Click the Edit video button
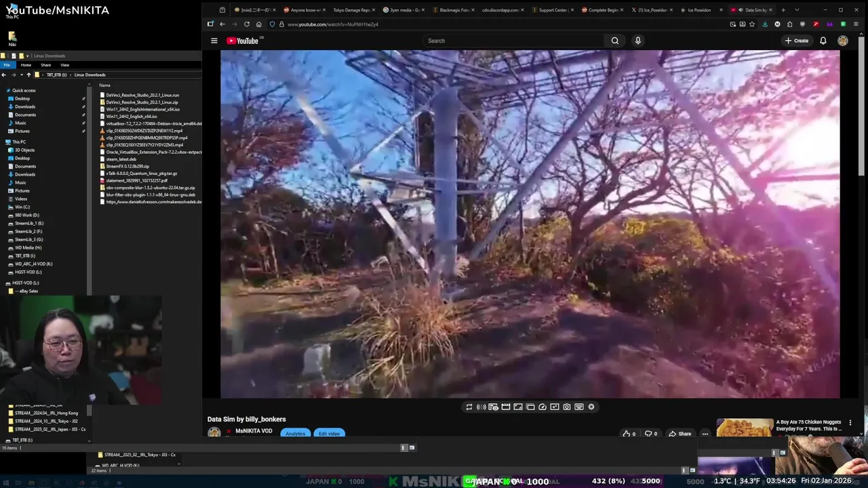The image size is (868, 488). coord(329,433)
